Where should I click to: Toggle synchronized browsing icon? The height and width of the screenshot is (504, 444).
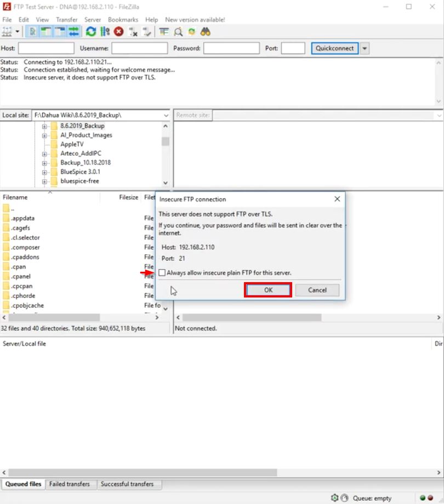pyautogui.click(x=192, y=32)
